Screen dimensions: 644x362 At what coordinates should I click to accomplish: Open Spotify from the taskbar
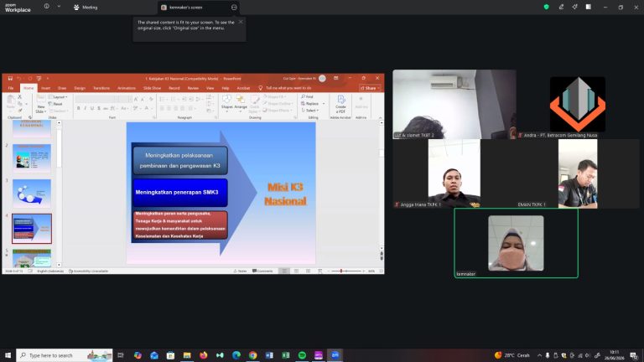(x=302, y=355)
